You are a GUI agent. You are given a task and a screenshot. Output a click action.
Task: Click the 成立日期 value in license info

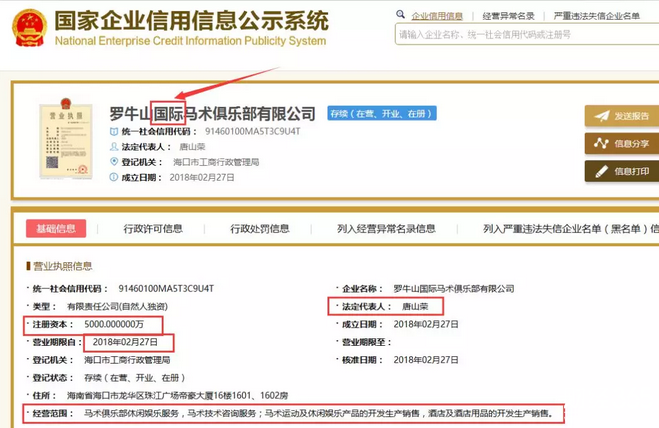426,324
